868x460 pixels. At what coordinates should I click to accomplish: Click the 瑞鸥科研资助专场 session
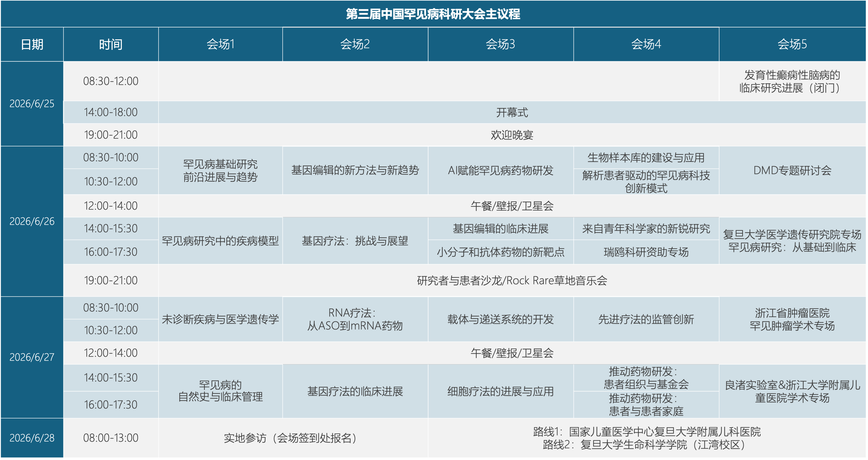coord(646,252)
